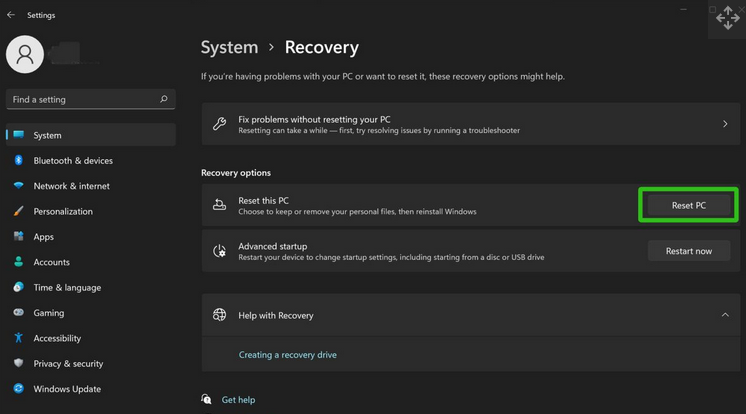
Task: Open Windows Update page
Action: (x=90, y=388)
